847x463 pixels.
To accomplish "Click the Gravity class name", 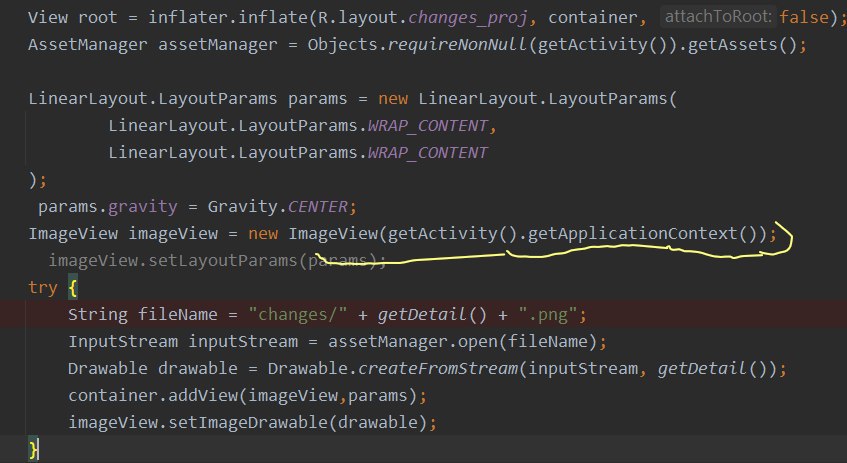I will [x=243, y=207].
